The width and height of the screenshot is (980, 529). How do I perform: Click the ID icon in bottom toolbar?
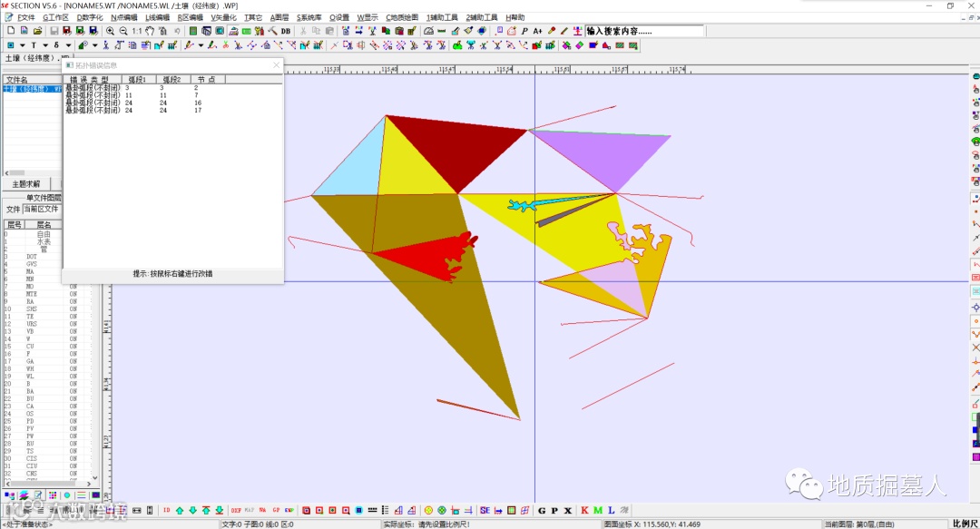(x=166, y=510)
